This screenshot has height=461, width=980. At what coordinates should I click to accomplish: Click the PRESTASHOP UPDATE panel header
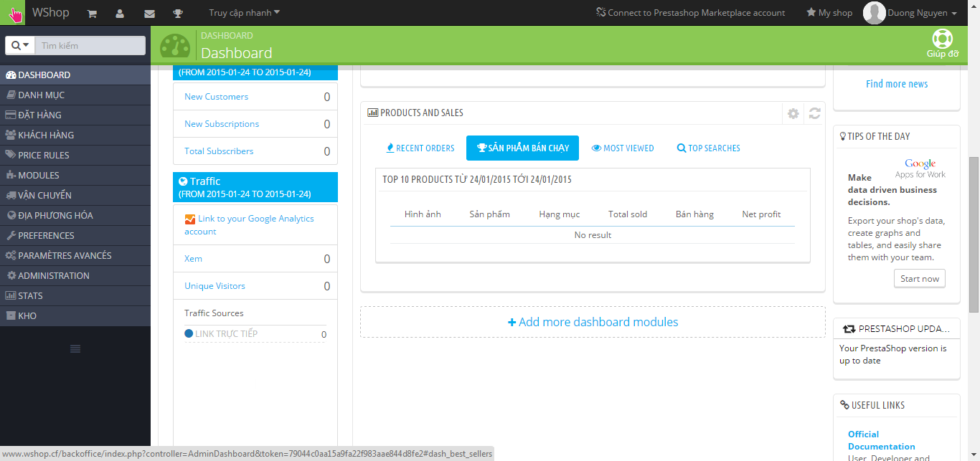click(x=897, y=329)
